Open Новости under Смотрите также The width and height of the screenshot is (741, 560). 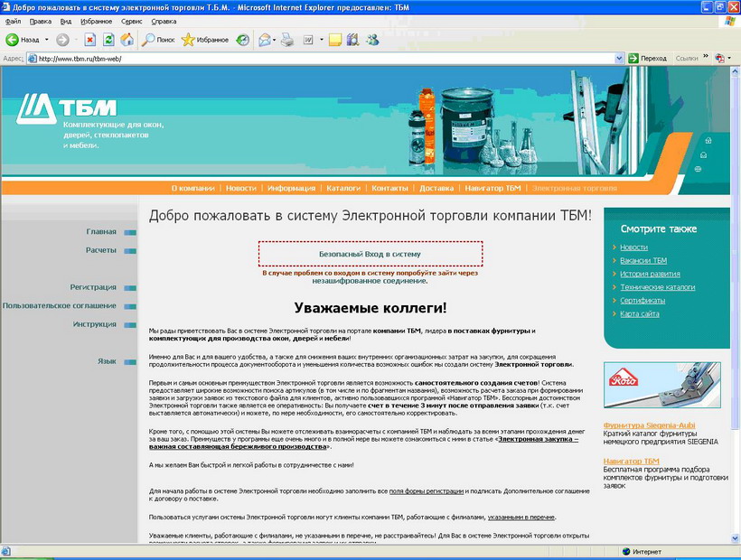(x=633, y=247)
